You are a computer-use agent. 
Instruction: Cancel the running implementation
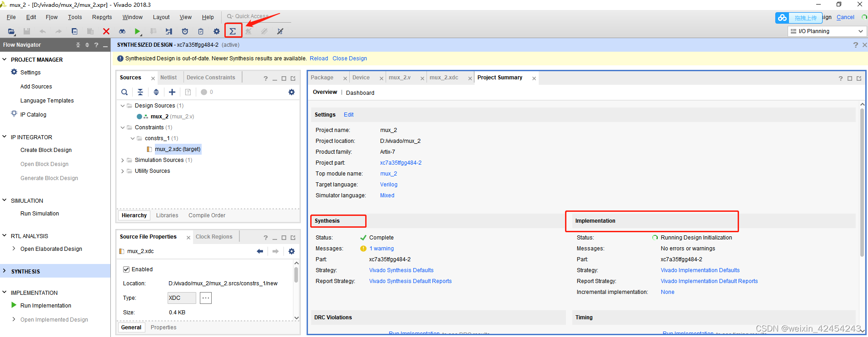tap(845, 17)
